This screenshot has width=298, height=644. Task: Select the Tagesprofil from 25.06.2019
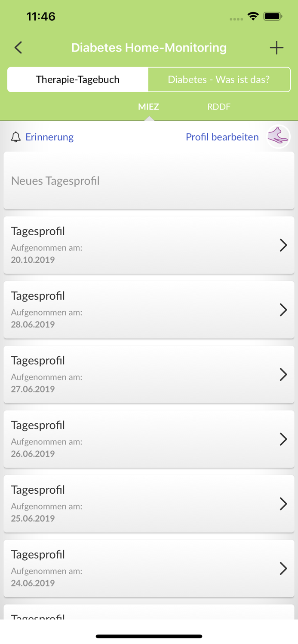click(x=149, y=504)
